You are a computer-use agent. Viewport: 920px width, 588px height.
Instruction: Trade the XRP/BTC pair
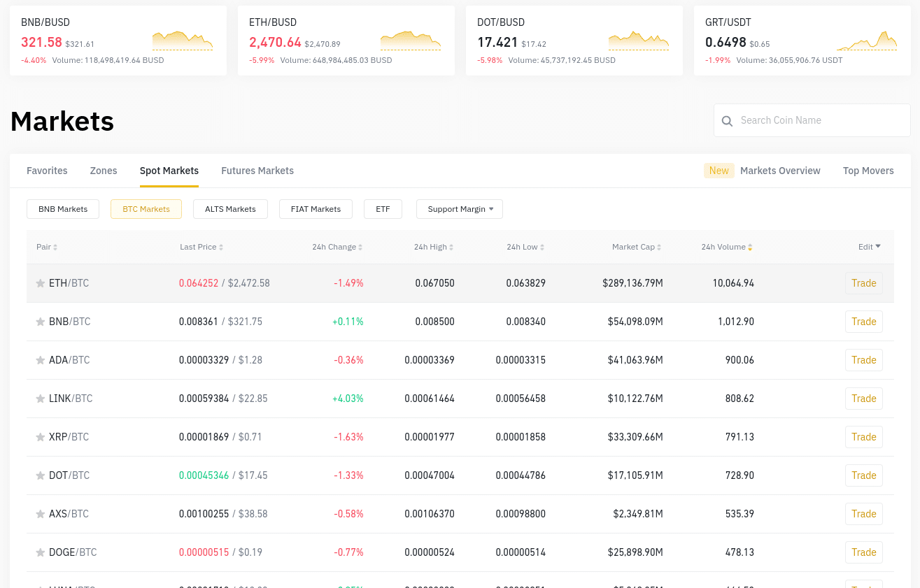pyautogui.click(x=864, y=437)
